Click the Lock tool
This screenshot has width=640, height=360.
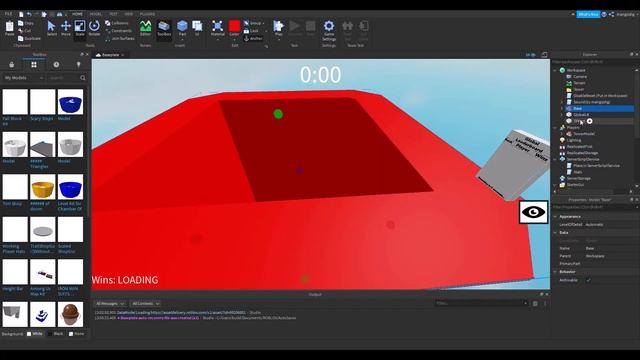click(x=251, y=31)
